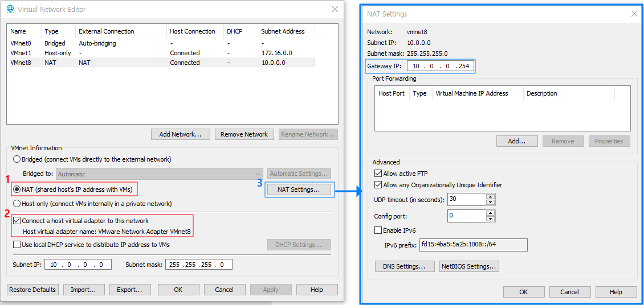The image size is (644, 305).
Task: Confirm with OK in NAT Settings
Action: tap(524, 292)
